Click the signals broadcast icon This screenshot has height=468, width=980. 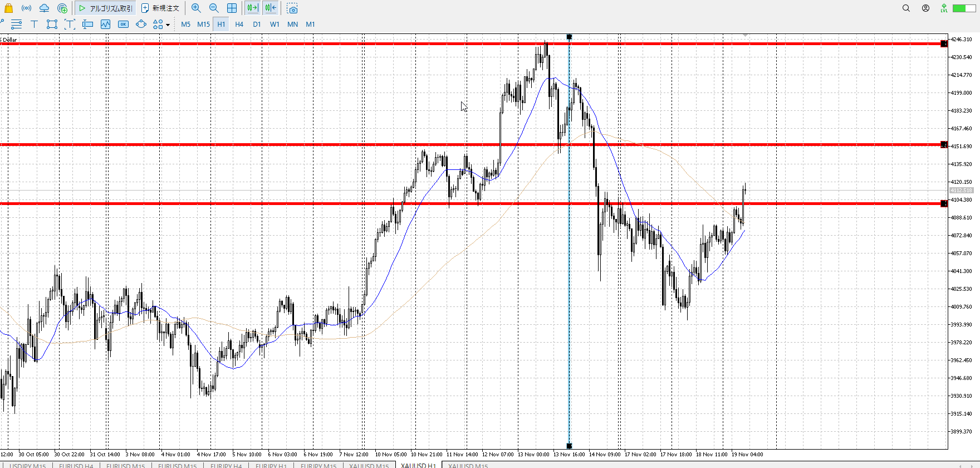coord(26,8)
